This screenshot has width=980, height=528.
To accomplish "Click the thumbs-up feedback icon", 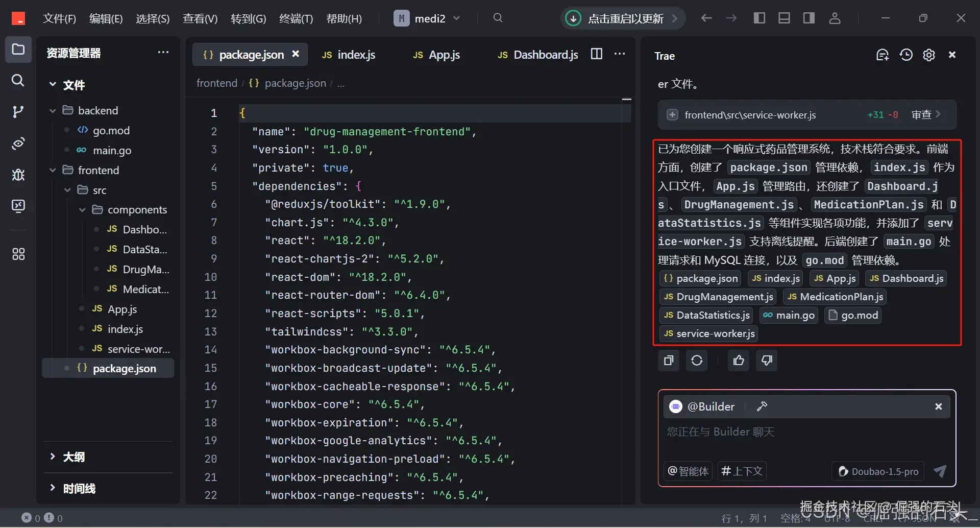I will (739, 361).
